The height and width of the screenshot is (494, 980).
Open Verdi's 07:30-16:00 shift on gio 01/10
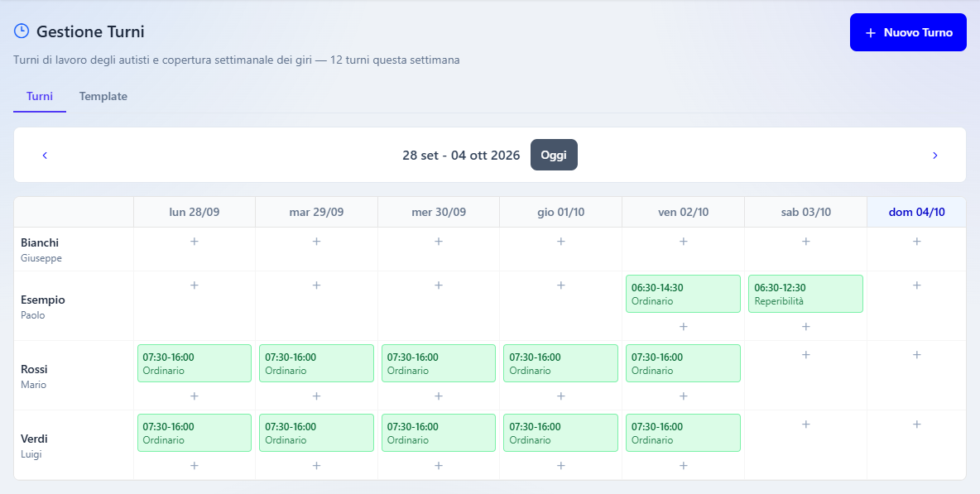[561, 433]
